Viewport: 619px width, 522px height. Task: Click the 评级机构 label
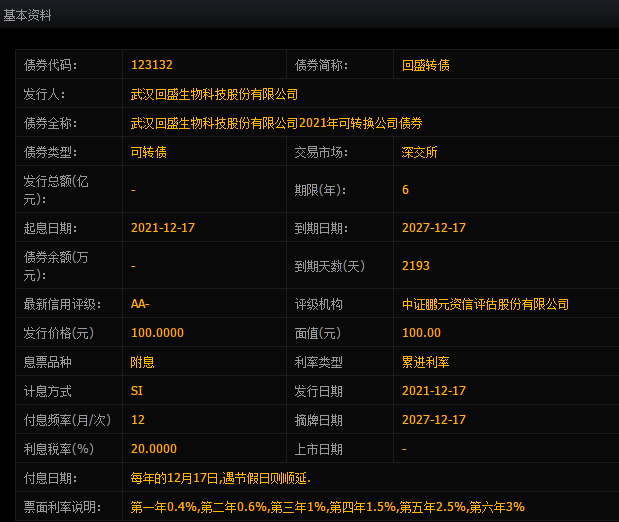pos(319,304)
